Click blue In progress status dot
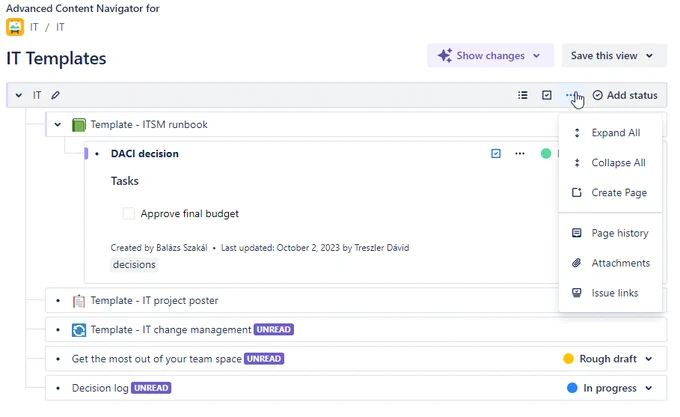Screen dimensions: 680x417 coord(572,388)
